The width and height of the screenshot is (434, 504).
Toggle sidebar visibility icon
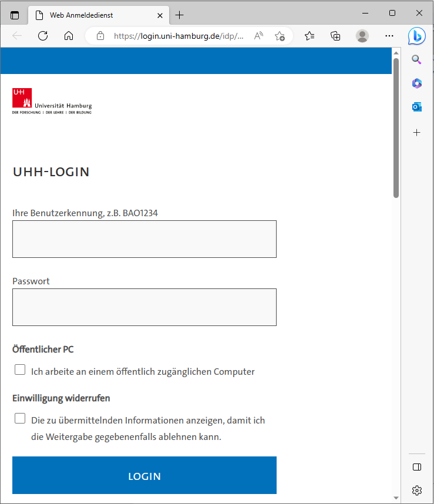pos(416,467)
